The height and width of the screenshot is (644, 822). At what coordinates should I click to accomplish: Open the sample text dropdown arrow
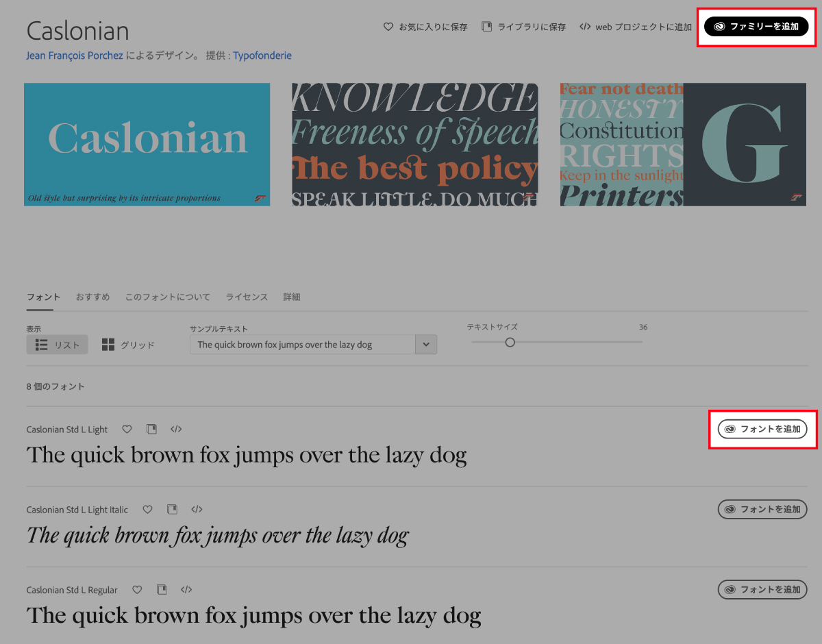click(426, 345)
